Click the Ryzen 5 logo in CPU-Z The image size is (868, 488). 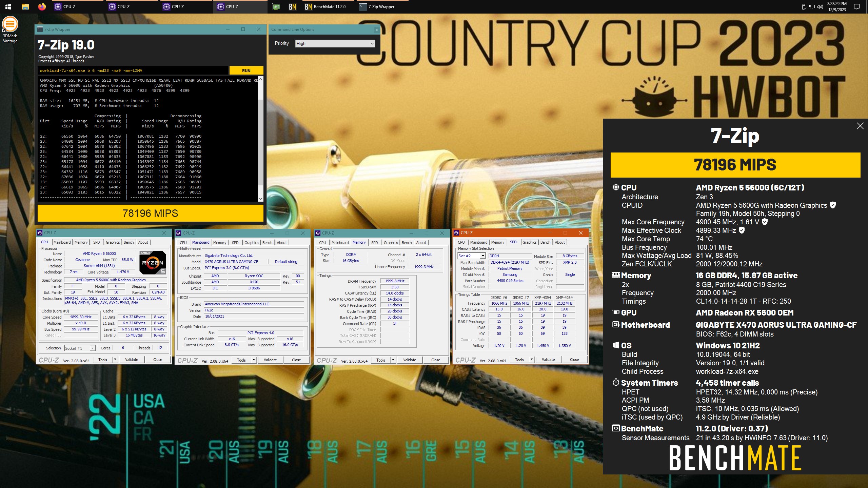click(x=153, y=262)
